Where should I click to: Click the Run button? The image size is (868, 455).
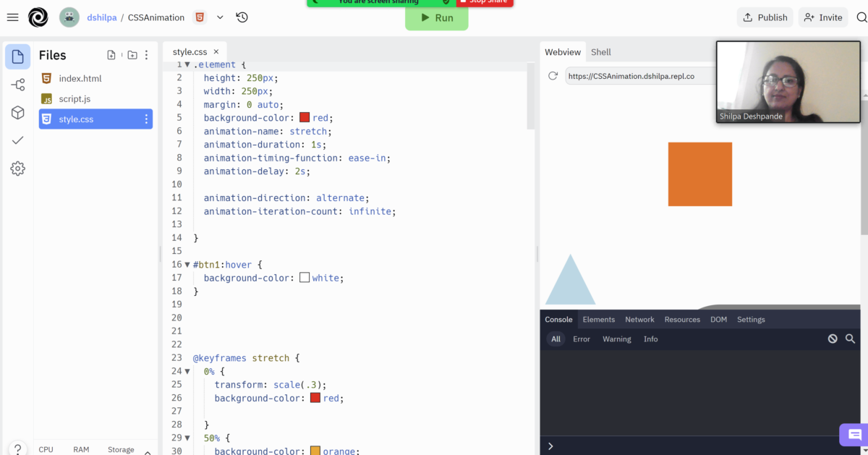tap(436, 18)
